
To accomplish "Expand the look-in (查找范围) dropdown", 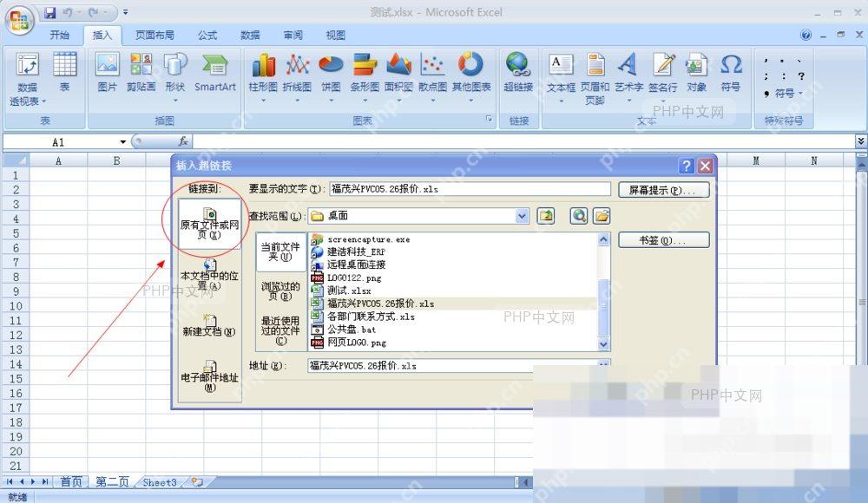I will (x=522, y=216).
